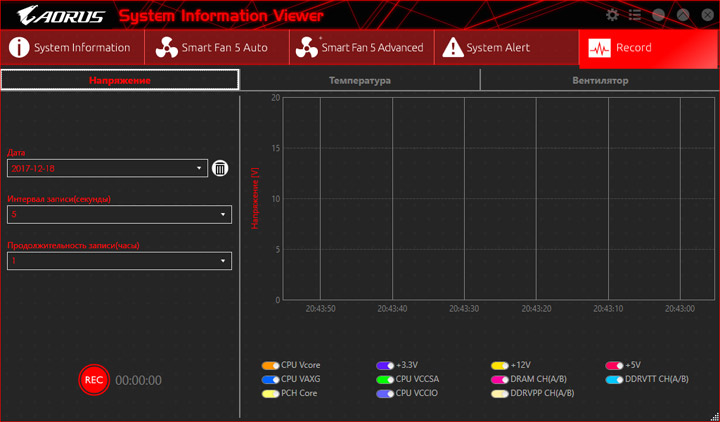Image resolution: width=720 pixels, height=422 pixels.
Task: Toggle the CPU VCCSA series
Action: point(385,380)
